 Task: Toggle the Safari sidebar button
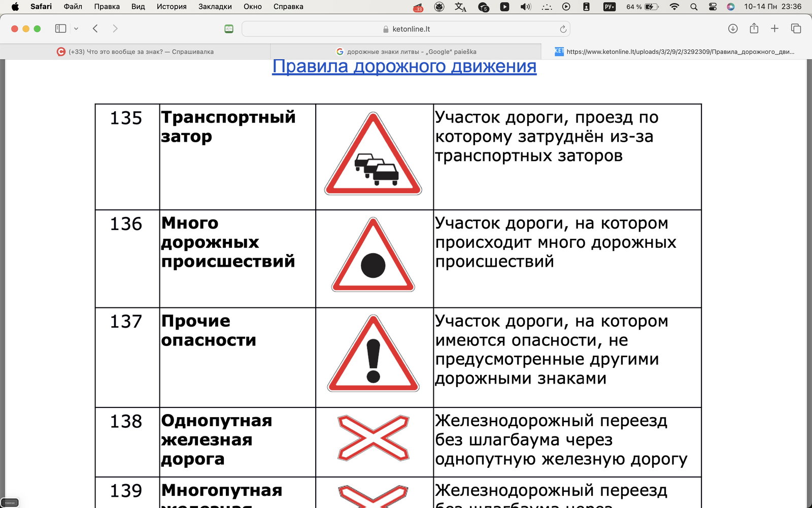[60, 28]
